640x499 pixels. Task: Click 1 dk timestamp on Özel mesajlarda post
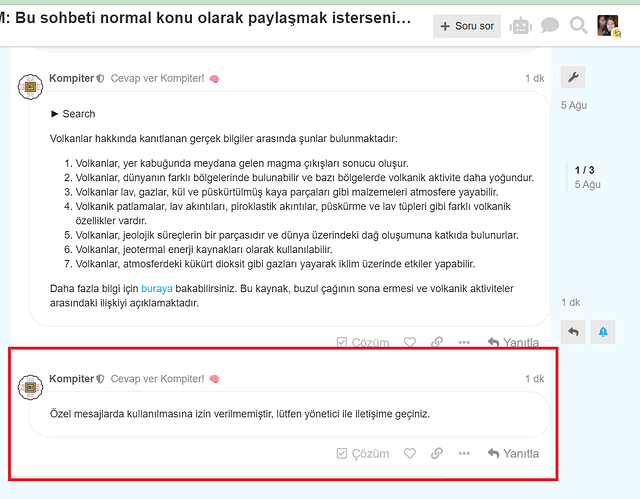pyautogui.click(x=535, y=379)
